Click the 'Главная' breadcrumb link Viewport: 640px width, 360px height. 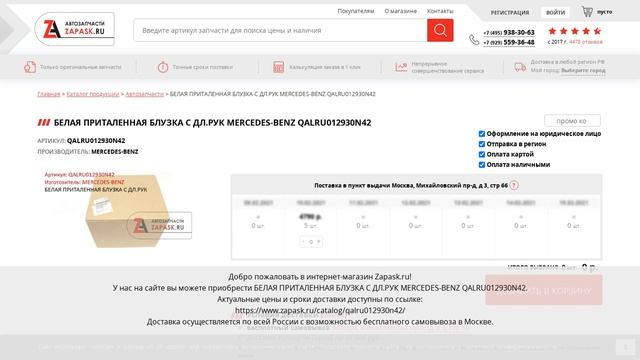click(x=49, y=94)
